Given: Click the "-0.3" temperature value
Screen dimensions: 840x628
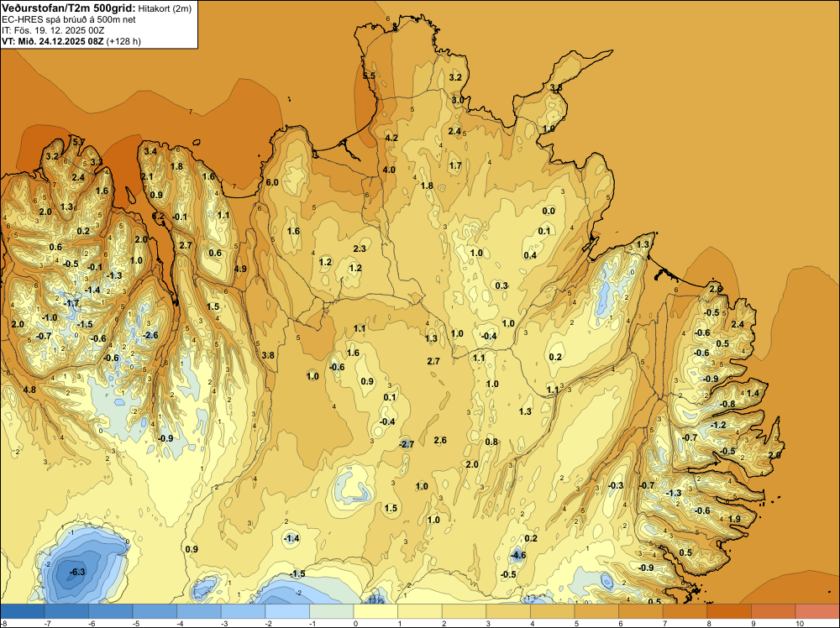Looking at the screenshot, I should tap(616, 485).
